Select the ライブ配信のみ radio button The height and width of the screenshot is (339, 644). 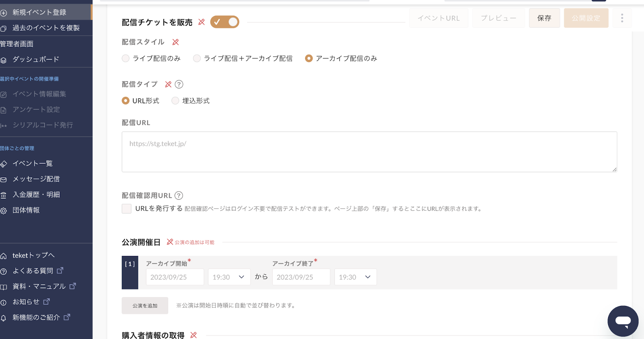coord(126,58)
